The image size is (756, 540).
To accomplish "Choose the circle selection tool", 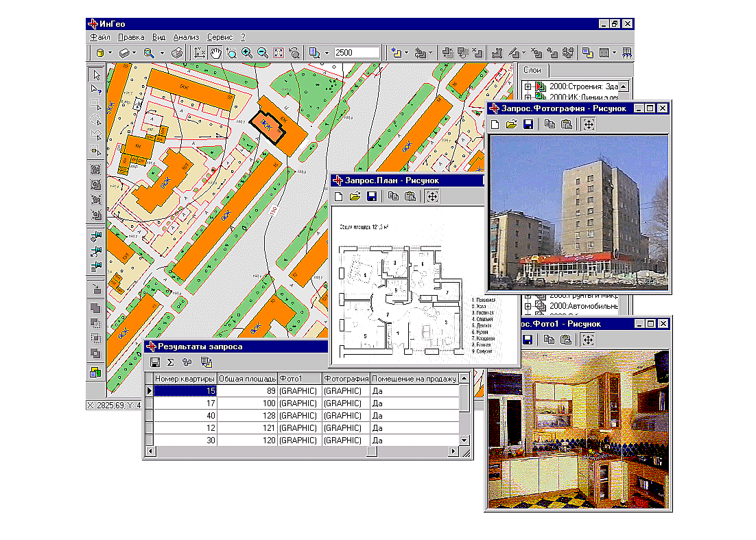I will point(96,119).
